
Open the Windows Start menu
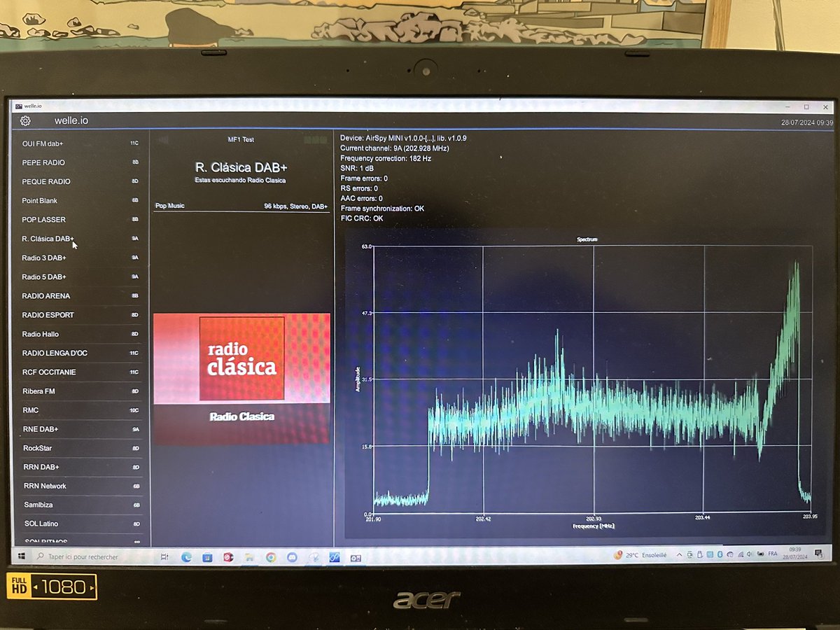[22, 556]
